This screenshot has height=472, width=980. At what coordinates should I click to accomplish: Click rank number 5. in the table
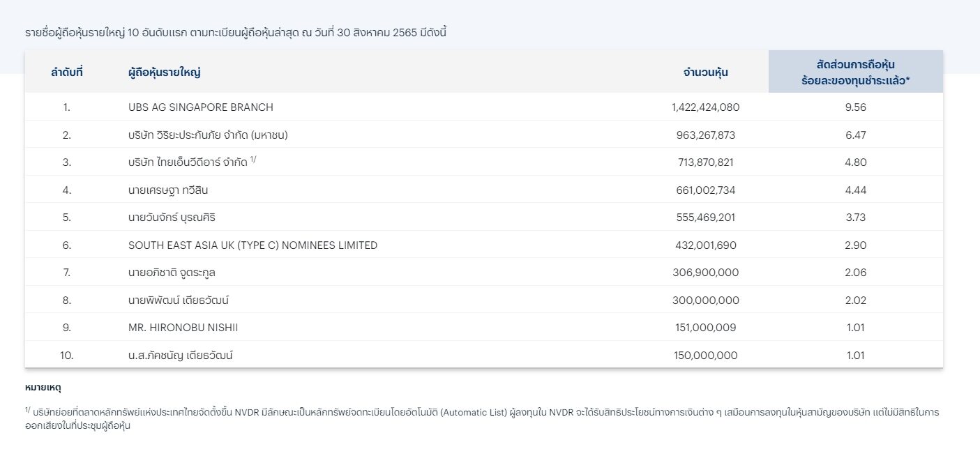click(x=67, y=218)
